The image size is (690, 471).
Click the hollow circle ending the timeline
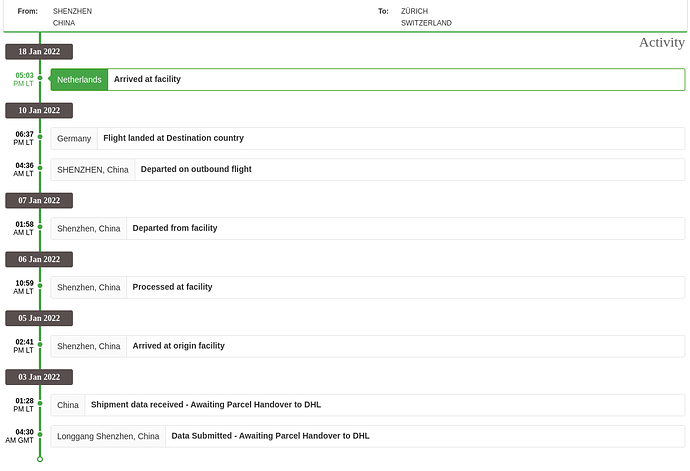click(x=40, y=459)
